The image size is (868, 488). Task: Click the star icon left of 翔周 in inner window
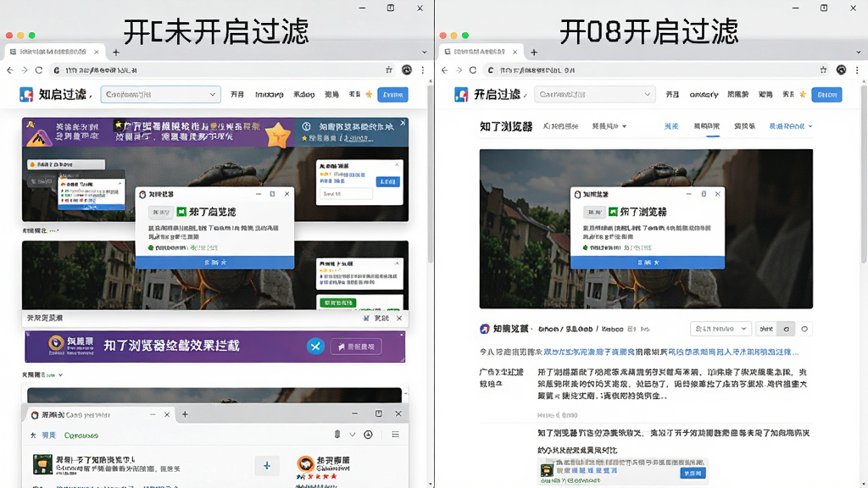(33, 435)
